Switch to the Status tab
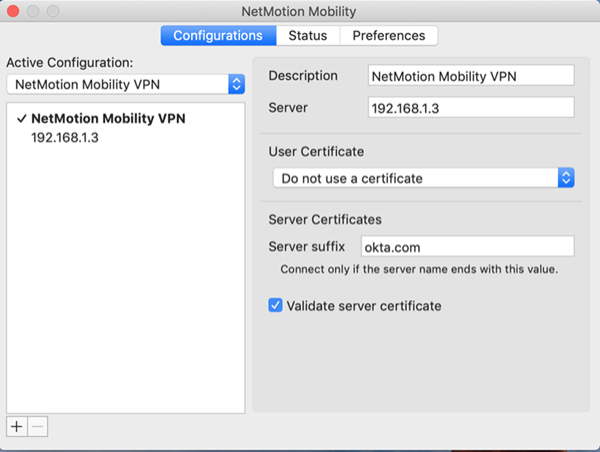The image size is (600, 452). tap(308, 36)
